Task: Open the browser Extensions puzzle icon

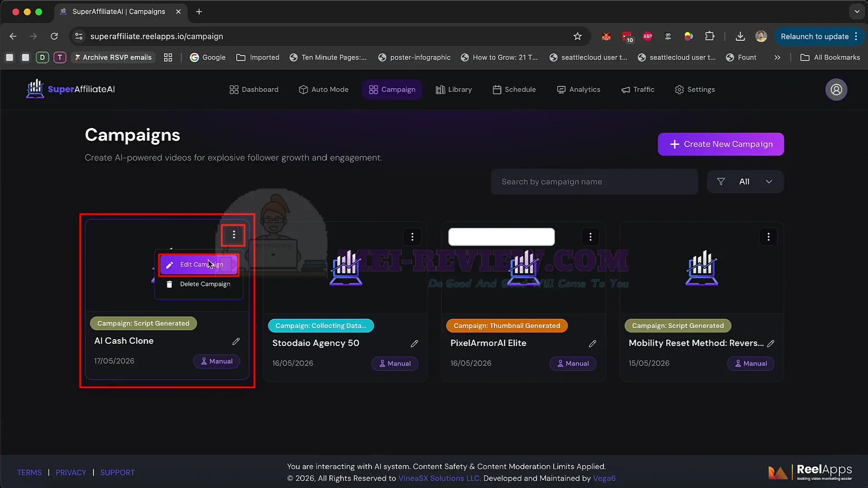Action: (x=709, y=36)
